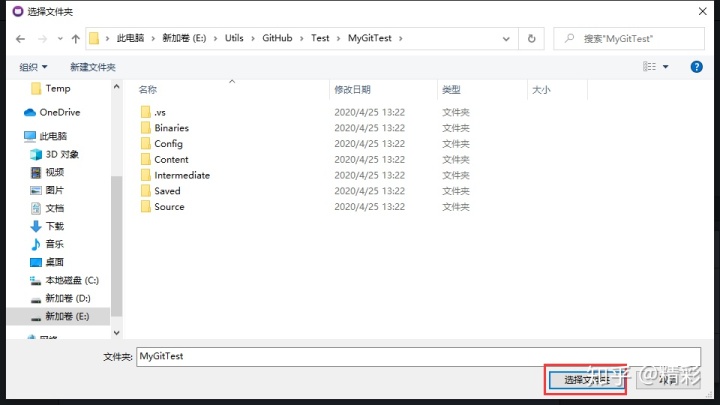Select the Content folder icon
Viewport: 720px width, 405px height.
tap(146, 159)
